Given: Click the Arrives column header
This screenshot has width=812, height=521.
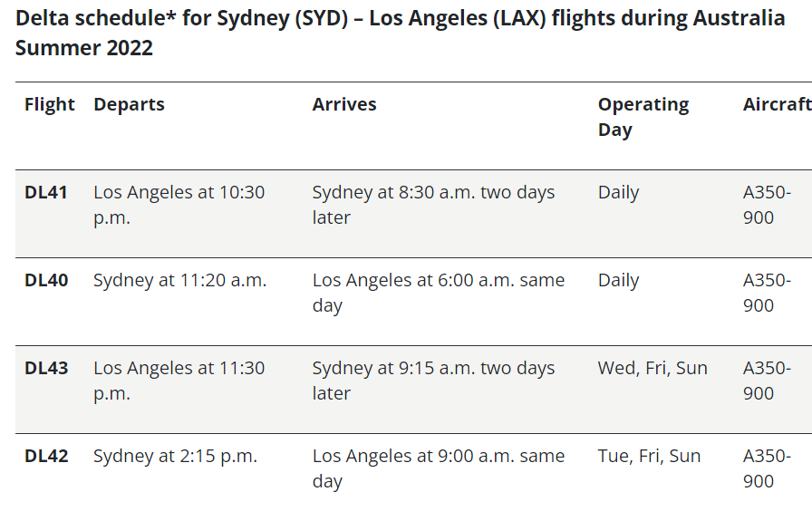Looking at the screenshot, I should pos(344,104).
